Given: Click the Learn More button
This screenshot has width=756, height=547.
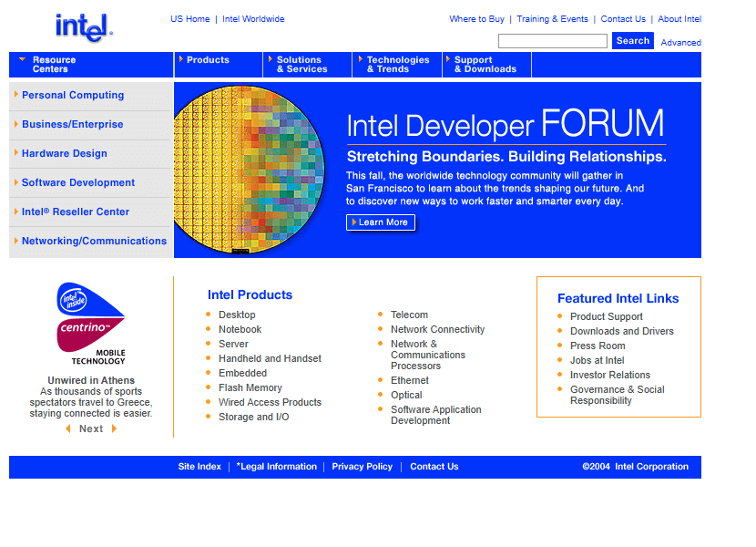Looking at the screenshot, I should (381, 222).
